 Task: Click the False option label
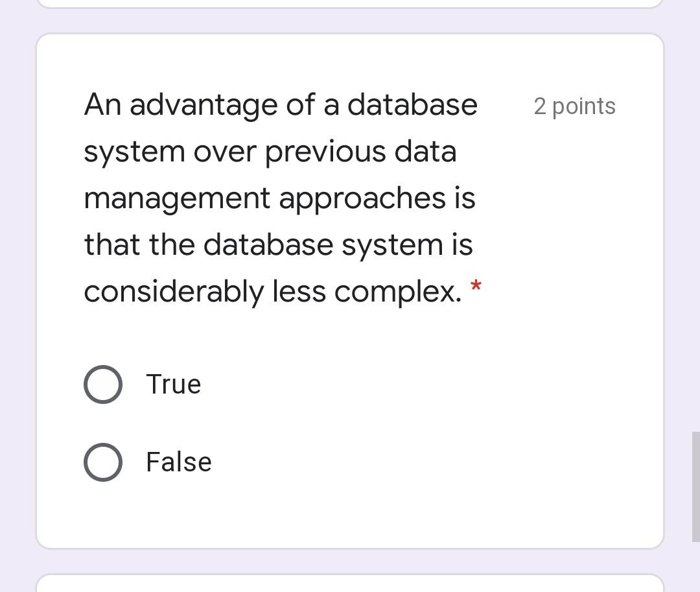[178, 462]
